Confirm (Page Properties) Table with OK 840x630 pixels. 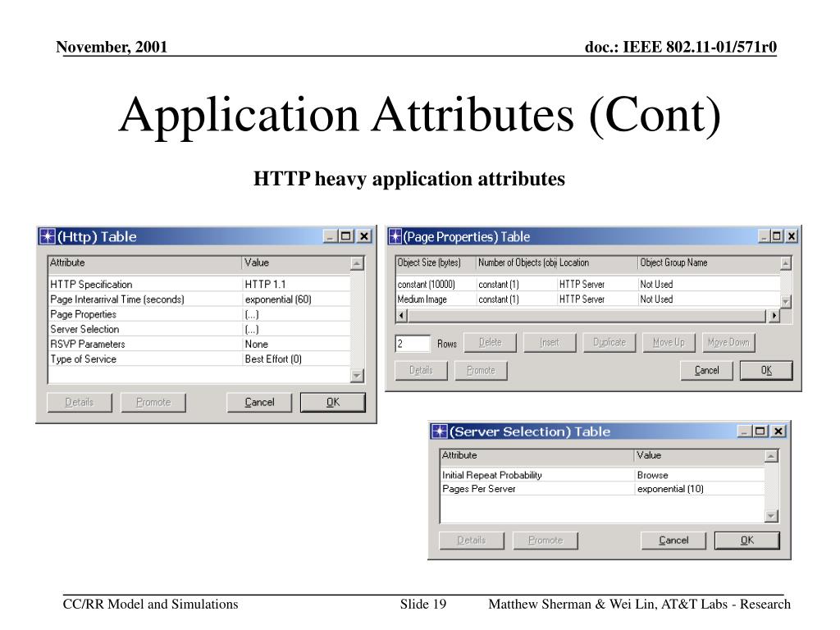pyautogui.click(x=766, y=370)
